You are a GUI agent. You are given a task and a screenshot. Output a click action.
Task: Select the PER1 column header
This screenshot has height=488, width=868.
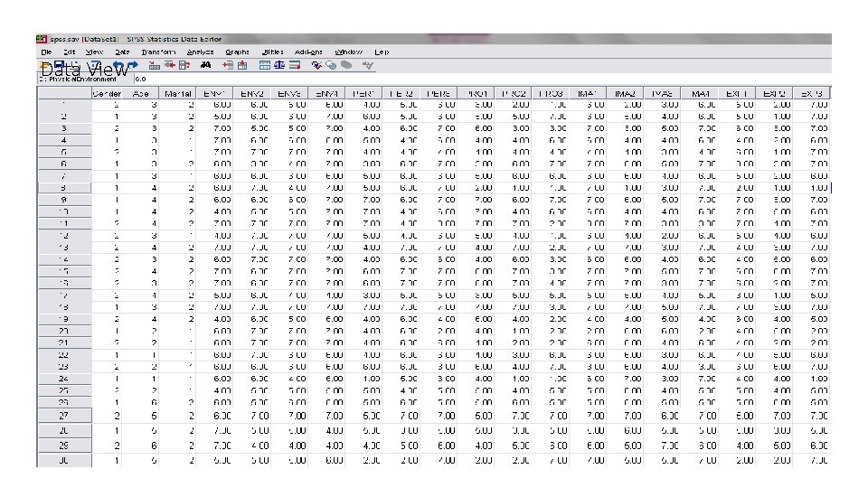363,94
